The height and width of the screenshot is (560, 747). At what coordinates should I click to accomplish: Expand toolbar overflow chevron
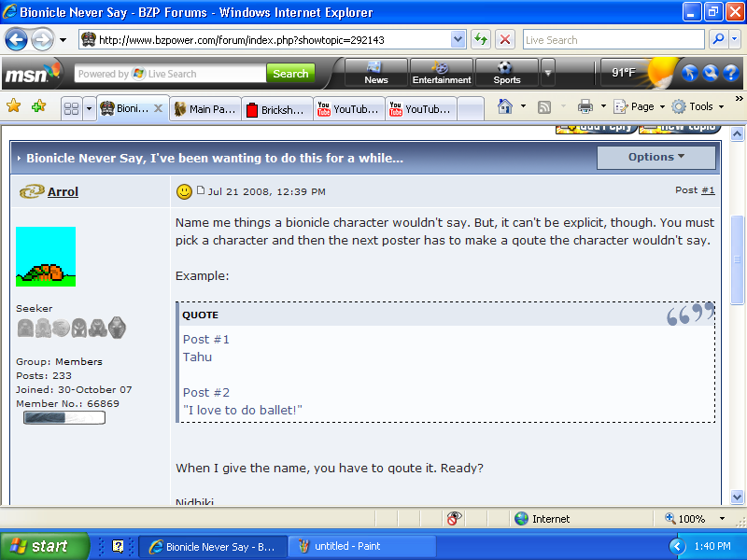point(739,98)
